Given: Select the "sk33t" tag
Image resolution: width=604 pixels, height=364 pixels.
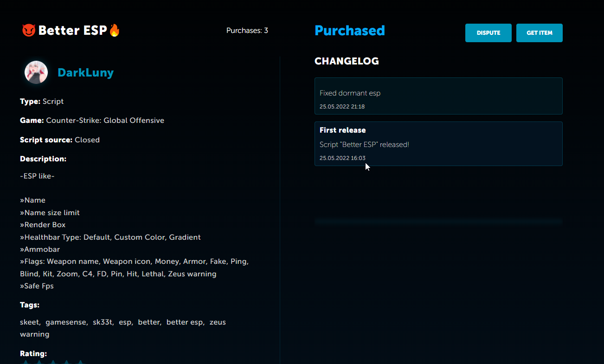Looking at the screenshot, I should tap(103, 322).
